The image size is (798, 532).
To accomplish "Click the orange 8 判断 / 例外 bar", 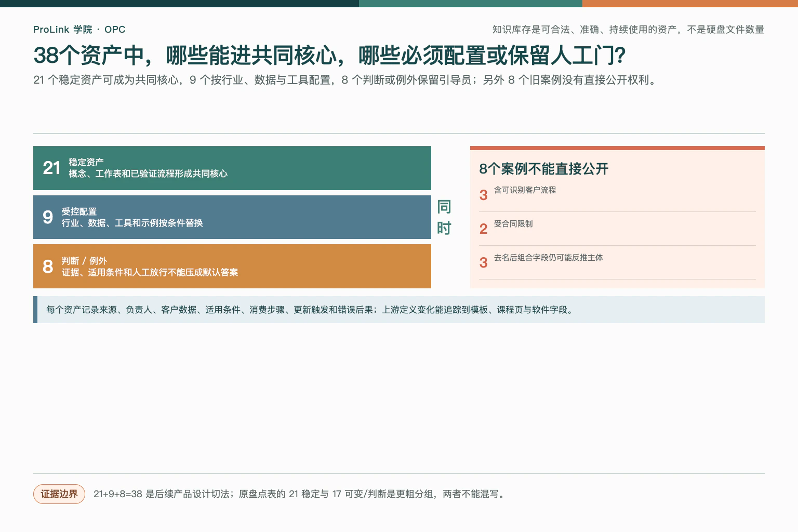I will pyautogui.click(x=232, y=266).
